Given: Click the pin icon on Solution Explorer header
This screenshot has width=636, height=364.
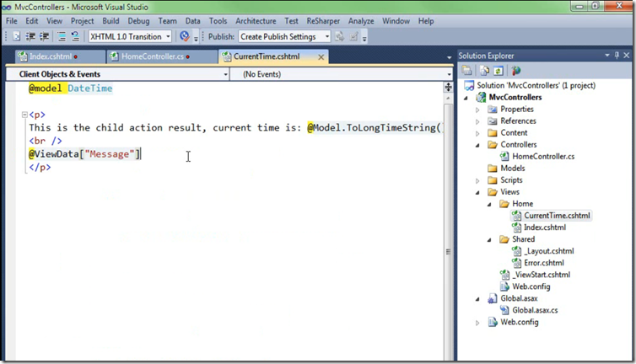Looking at the screenshot, I should [617, 55].
